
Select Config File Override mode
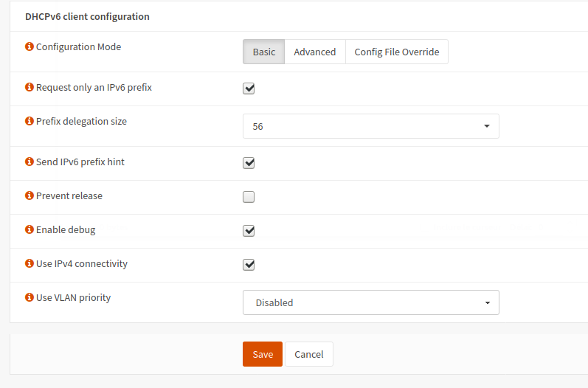396,52
